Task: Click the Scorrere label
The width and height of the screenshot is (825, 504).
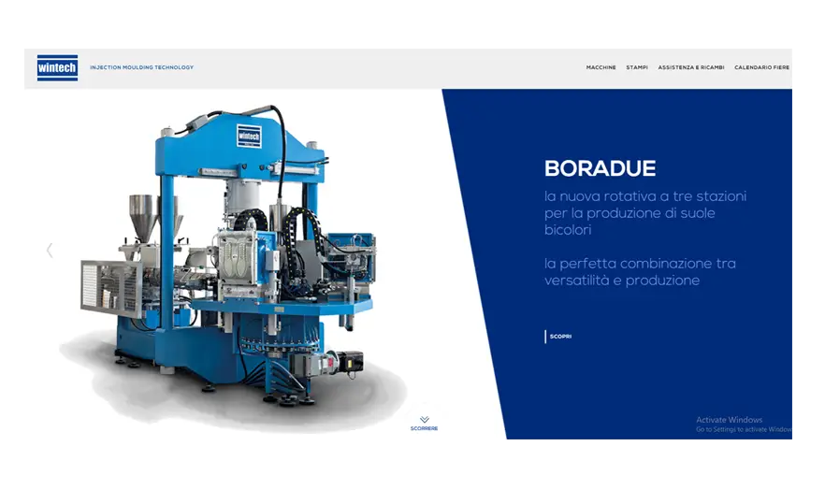Action: pyautogui.click(x=424, y=429)
